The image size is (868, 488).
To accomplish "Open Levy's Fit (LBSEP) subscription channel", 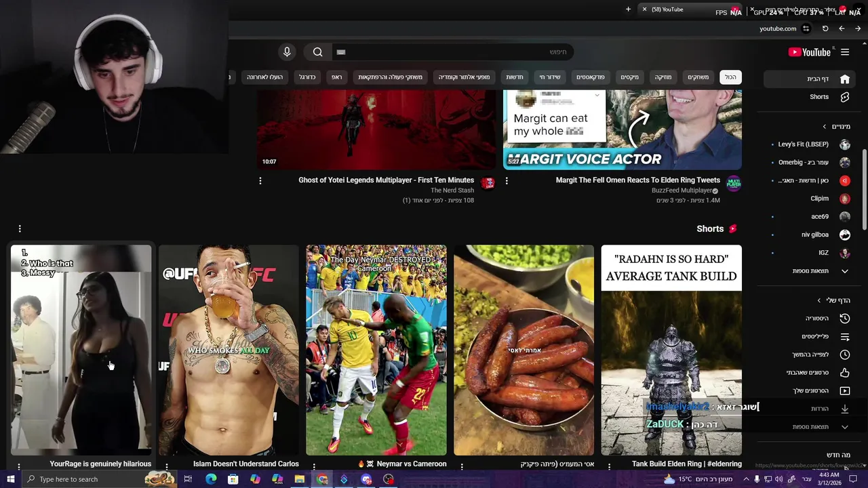I will tap(810, 144).
